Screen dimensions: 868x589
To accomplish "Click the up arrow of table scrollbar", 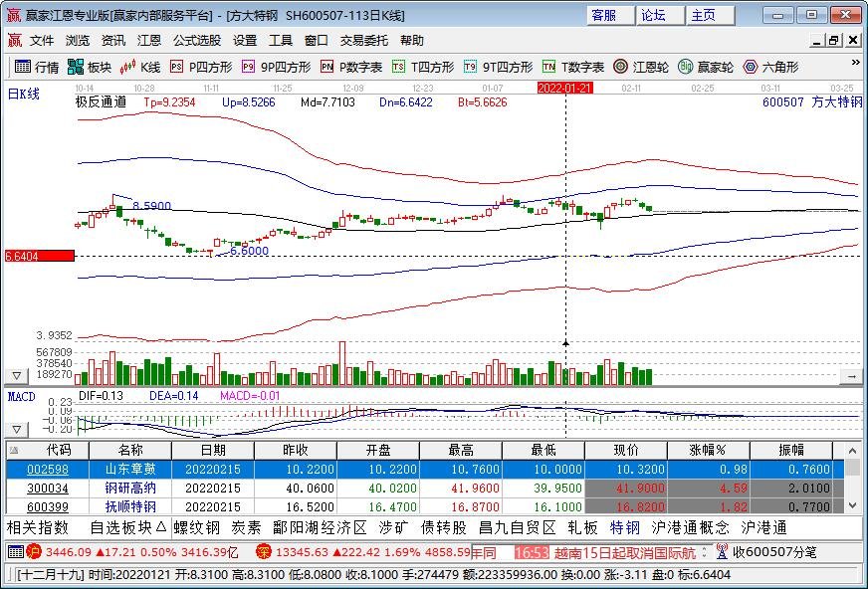I will coord(852,450).
